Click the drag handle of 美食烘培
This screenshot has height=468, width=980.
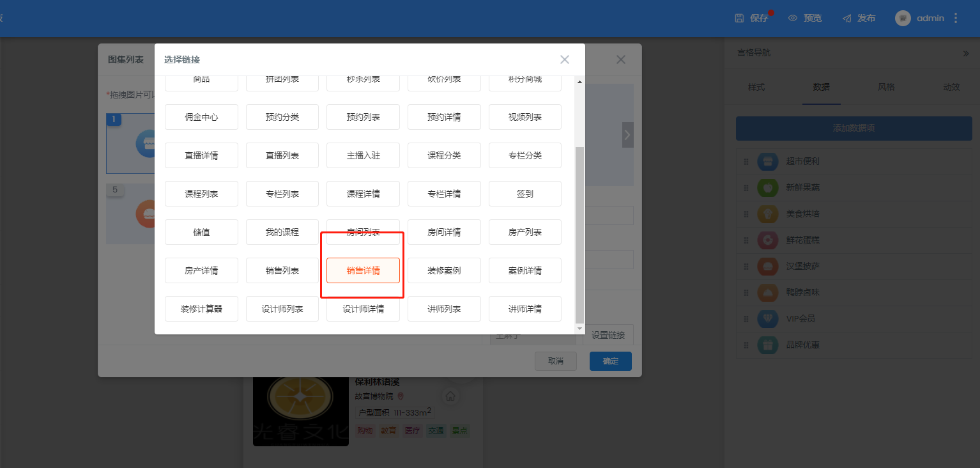(x=746, y=214)
